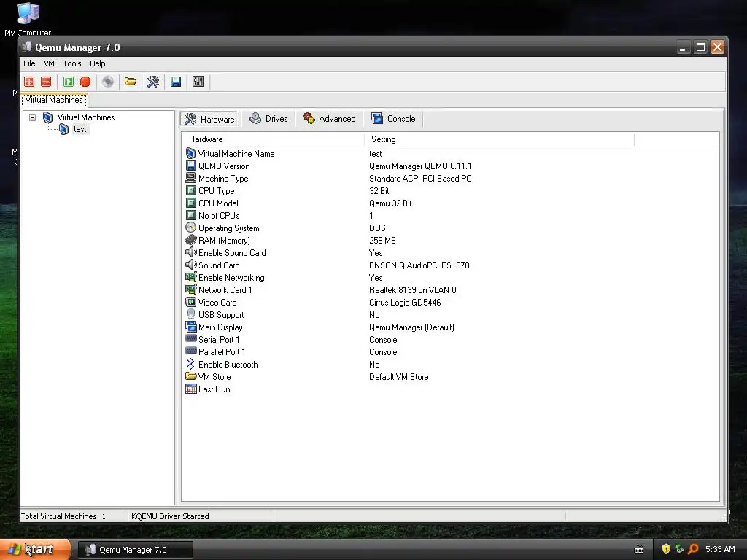
Task: Click the 5:33 AM system clock
Action: (x=720, y=549)
